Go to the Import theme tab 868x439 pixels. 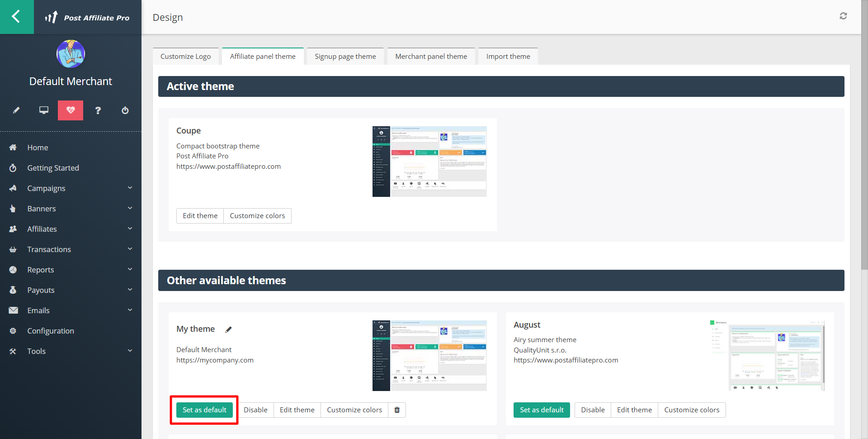pyautogui.click(x=508, y=56)
